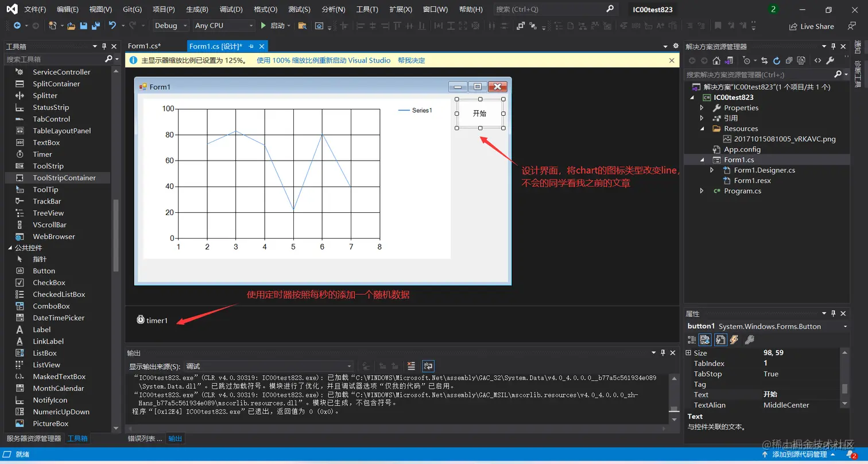Collapse the 公共控件 toolbox group
This screenshot has height=464, width=868.
[x=9, y=248]
